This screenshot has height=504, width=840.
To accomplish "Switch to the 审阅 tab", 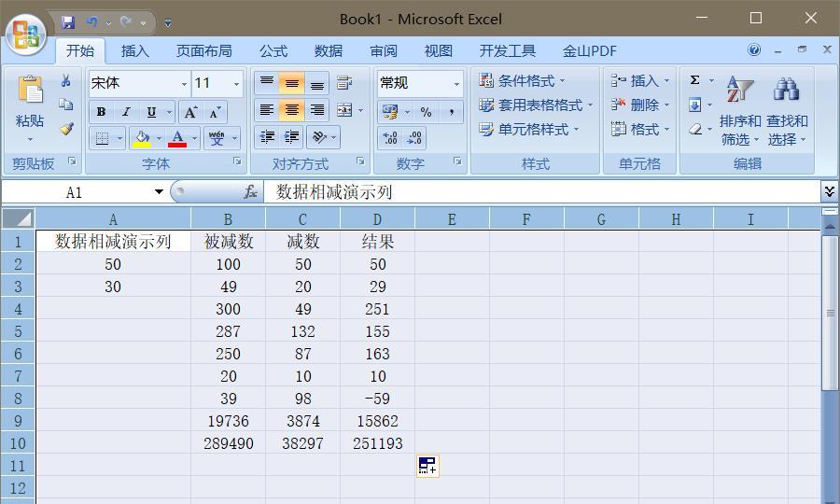I will (x=384, y=51).
